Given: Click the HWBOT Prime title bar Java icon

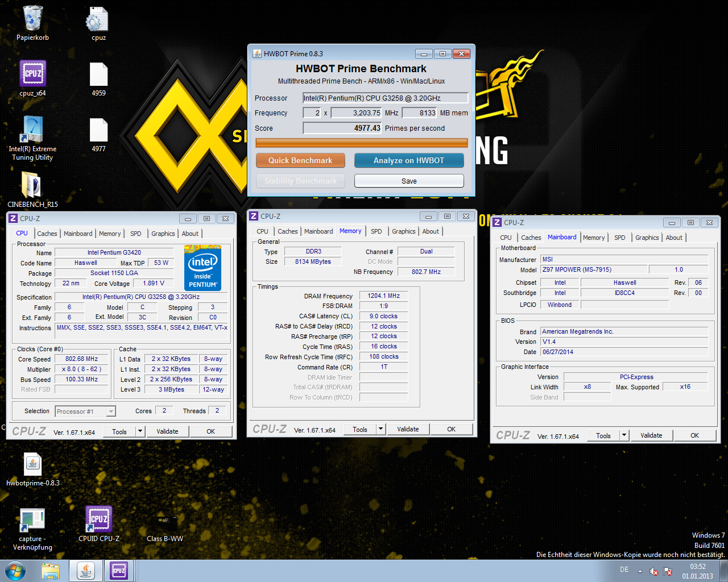Looking at the screenshot, I should 257,53.
